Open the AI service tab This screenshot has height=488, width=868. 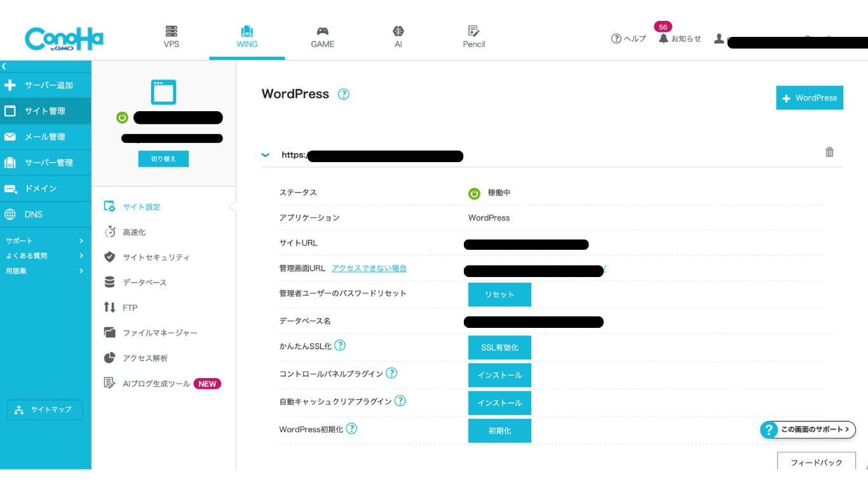coord(398,37)
